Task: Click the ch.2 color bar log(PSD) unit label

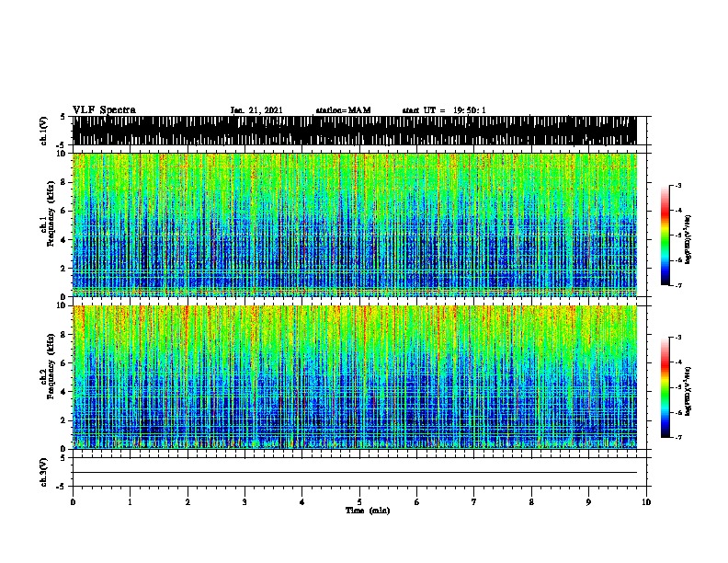Action: pos(688,391)
